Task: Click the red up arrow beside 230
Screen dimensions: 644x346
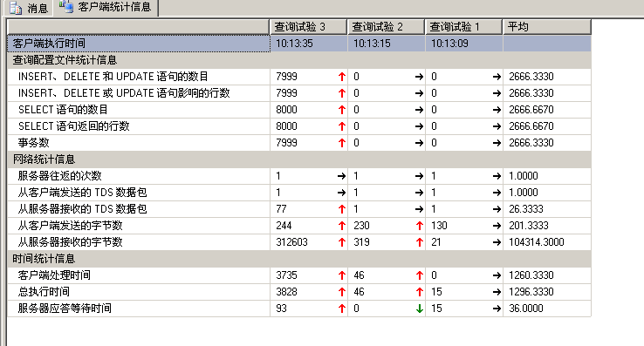Action: click(x=420, y=226)
